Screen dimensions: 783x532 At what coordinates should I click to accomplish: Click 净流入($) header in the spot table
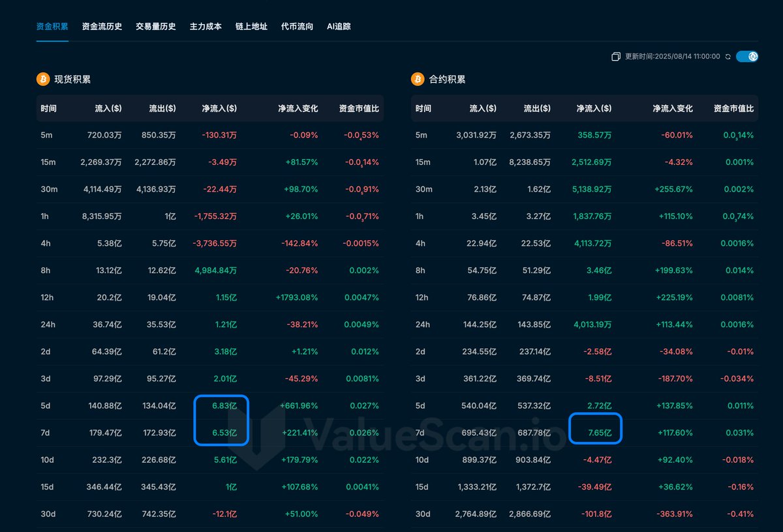(x=219, y=109)
